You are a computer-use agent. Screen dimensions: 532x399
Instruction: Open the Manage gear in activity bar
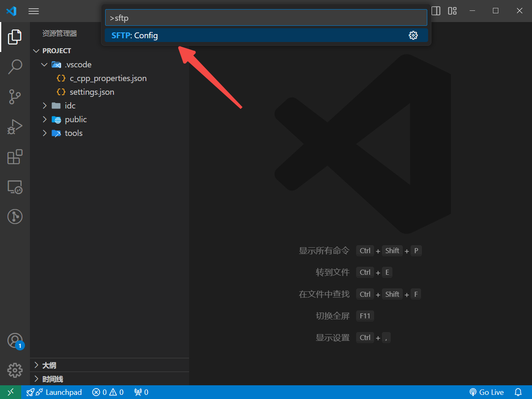pyautogui.click(x=15, y=370)
